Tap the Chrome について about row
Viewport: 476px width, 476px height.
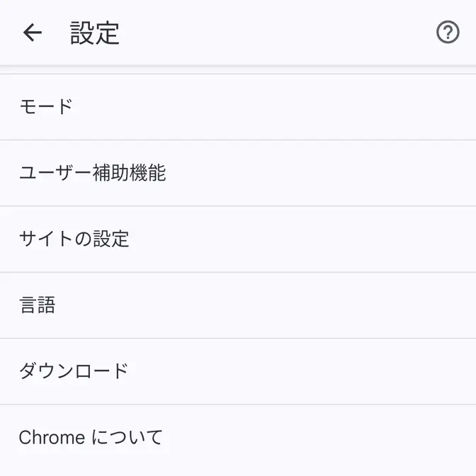point(91,437)
